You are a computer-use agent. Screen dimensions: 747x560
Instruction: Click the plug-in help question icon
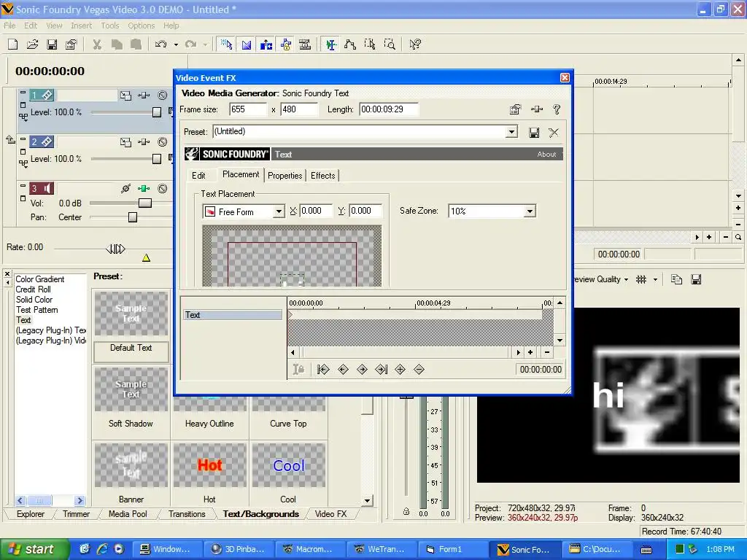pos(557,109)
